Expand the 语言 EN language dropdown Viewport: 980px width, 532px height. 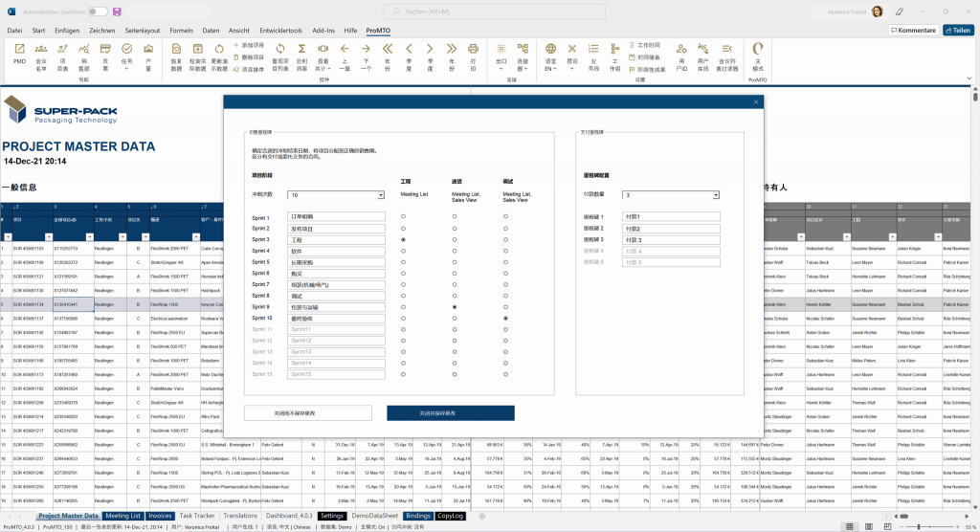pyautogui.click(x=550, y=57)
